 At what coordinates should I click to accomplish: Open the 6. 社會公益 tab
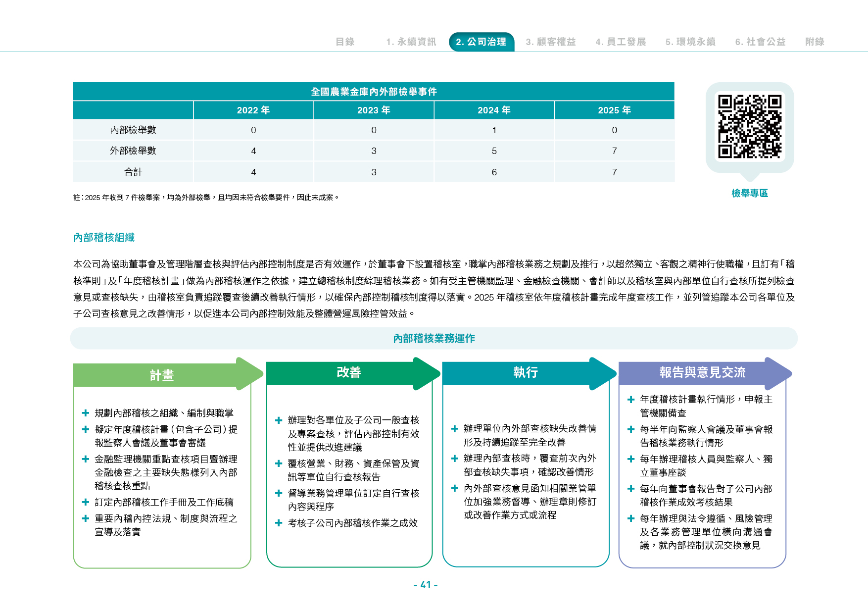coord(760,42)
